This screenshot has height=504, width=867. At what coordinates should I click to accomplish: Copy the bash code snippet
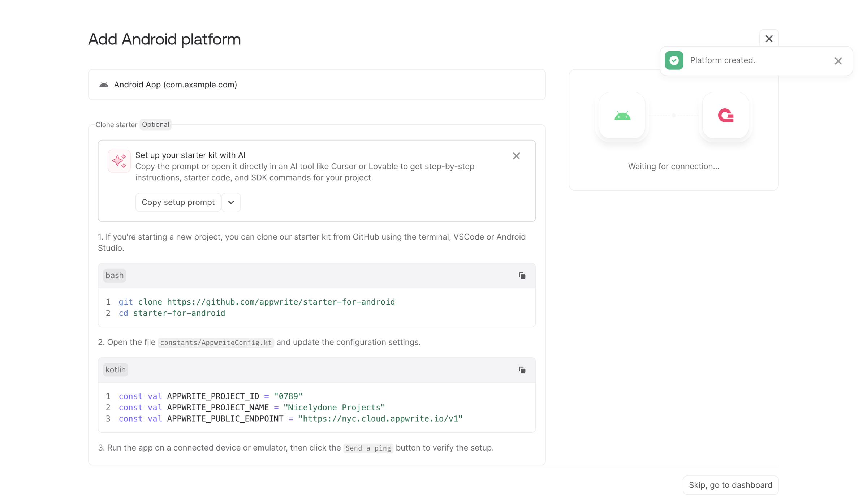522,276
